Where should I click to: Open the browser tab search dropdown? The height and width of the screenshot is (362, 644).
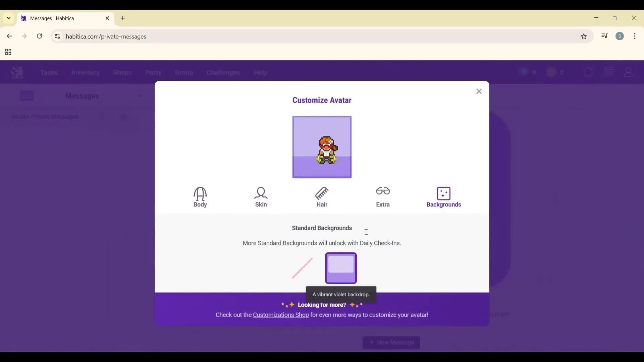(8, 18)
